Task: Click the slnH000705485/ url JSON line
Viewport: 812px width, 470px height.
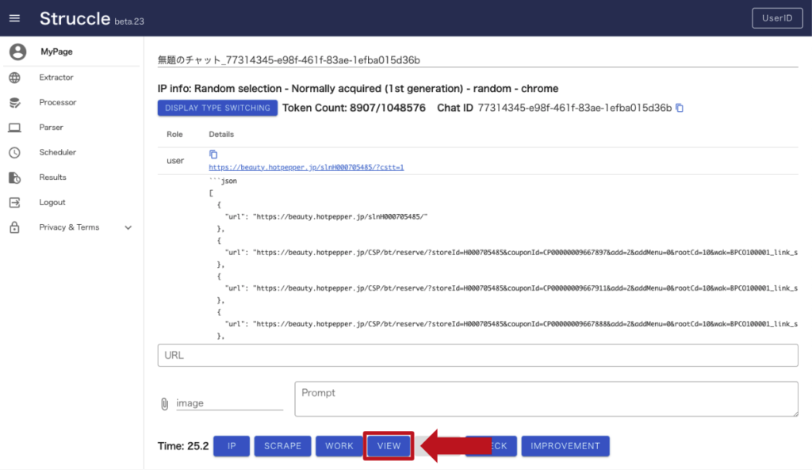Action: click(326, 217)
